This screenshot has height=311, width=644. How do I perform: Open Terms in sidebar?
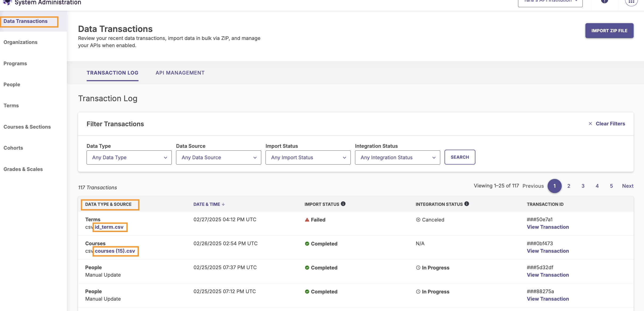point(11,105)
